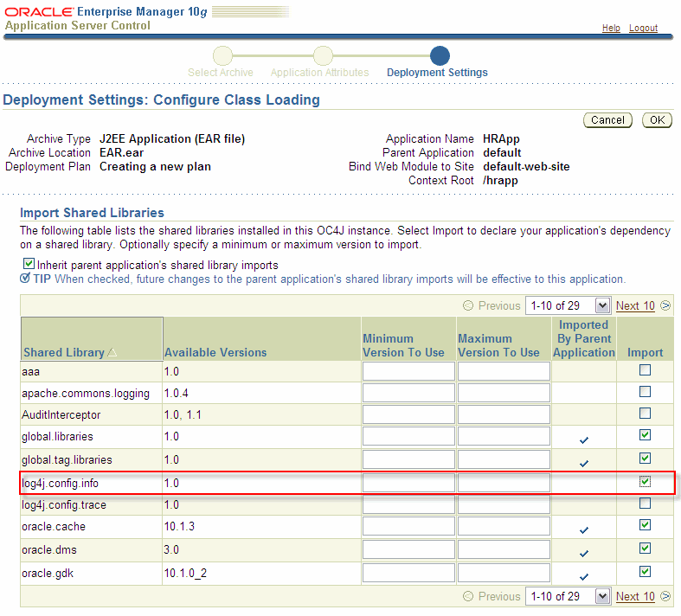
Task: Uncheck Import for global.libraries
Action: (645, 434)
